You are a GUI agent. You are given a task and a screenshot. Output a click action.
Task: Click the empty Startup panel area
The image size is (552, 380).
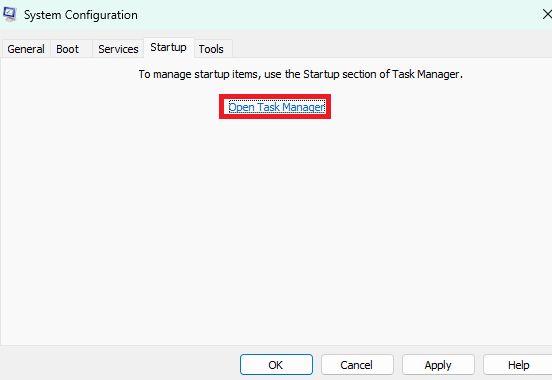(276, 229)
